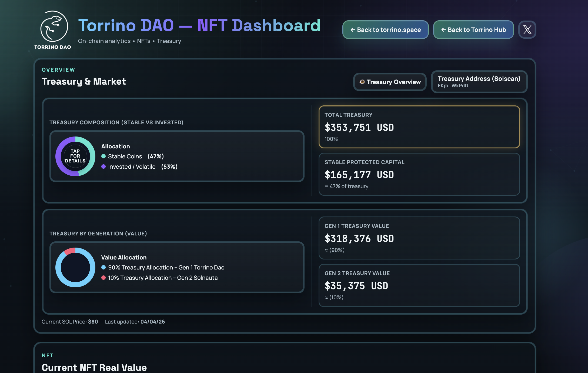Toggle the Invested / Volatile allocation entry
The height and width of the screenshot is (373, 588).
(132, 166)
